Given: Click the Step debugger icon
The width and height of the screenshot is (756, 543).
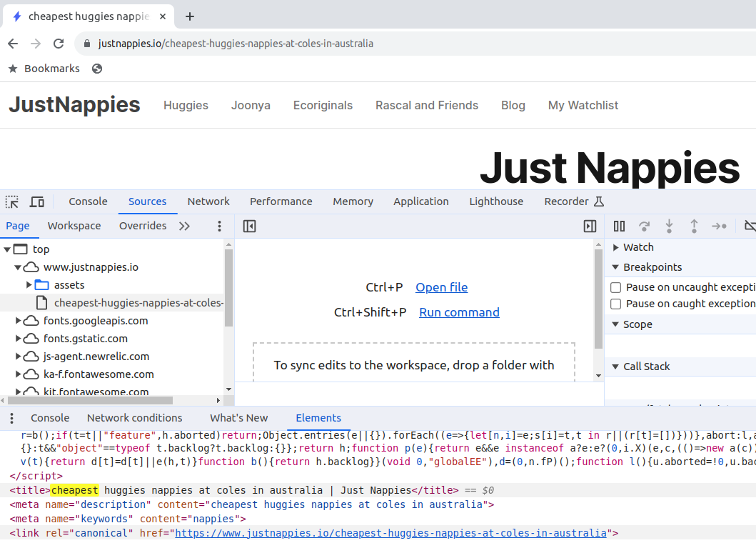Looking at the screenshot, I should 719,226.
